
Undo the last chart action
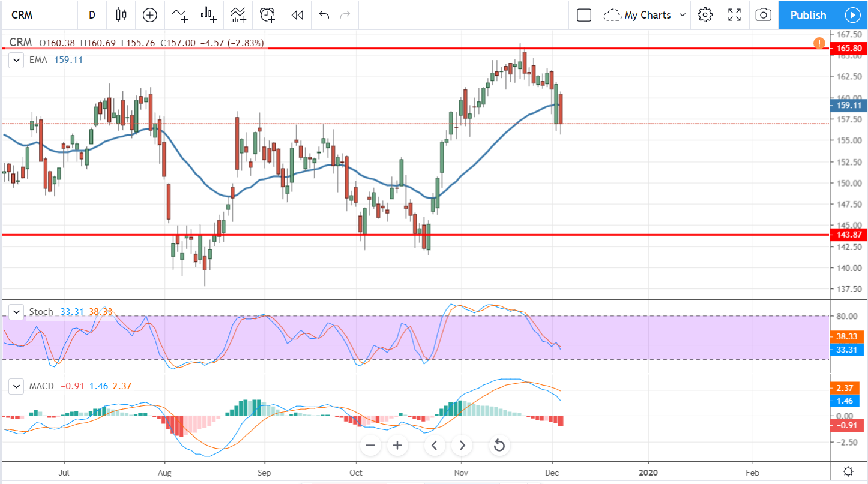(324, 15)
